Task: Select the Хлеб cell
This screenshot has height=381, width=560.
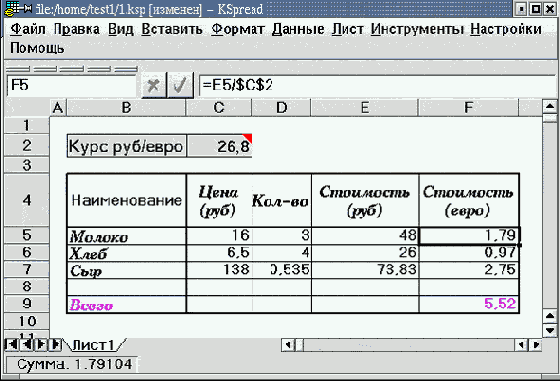Action: [x=126, y=253]
